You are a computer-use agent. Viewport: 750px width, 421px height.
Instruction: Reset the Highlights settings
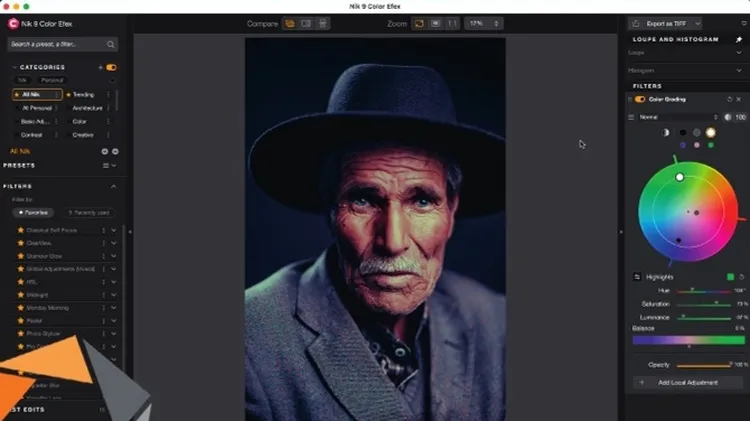(x=741, y=277)
